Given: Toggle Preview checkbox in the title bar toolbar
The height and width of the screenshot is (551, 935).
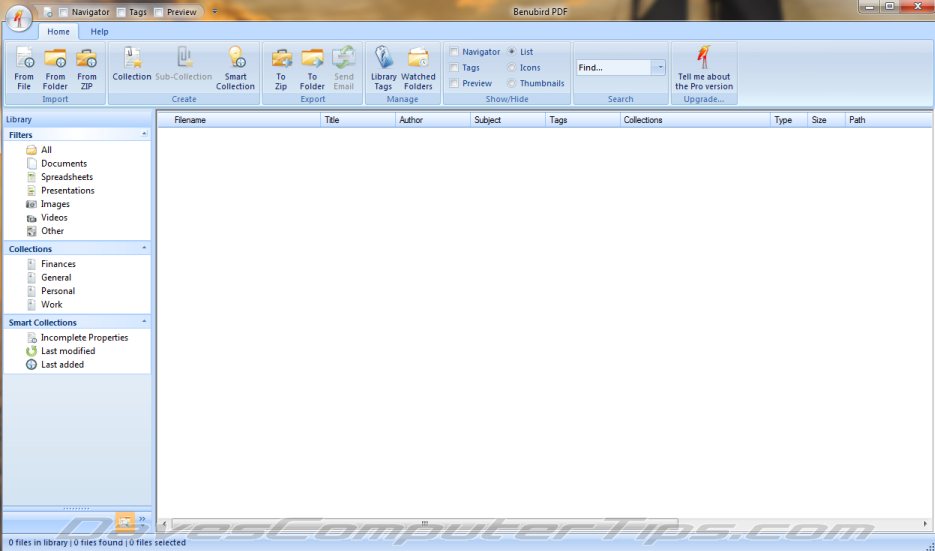Looking at the screenshot, I should (x=159, y=12).
